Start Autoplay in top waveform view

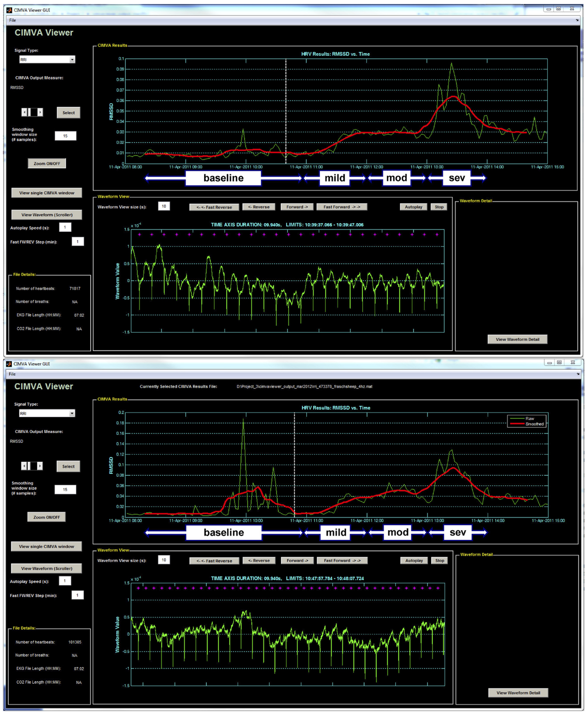click(414, 207)
